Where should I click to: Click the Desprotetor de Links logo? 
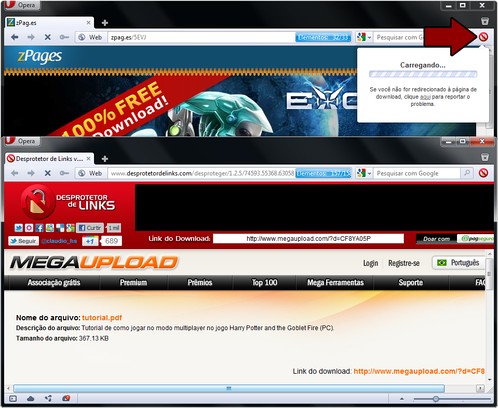click(68, 202)
